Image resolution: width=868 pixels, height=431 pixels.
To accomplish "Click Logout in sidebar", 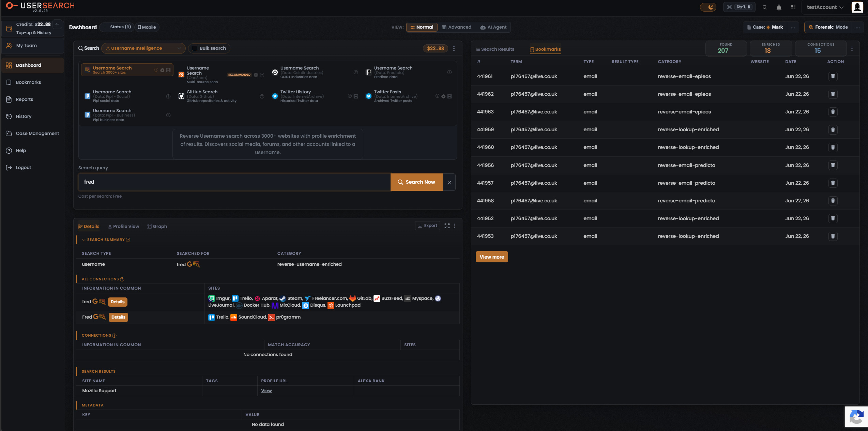I will (x=33, y=168).
